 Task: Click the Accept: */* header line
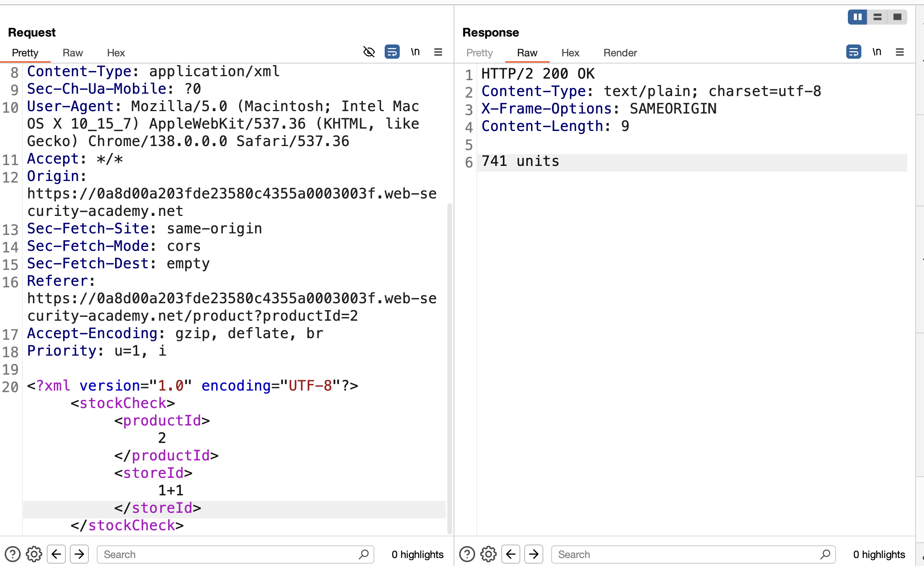(x=75, y=159)
